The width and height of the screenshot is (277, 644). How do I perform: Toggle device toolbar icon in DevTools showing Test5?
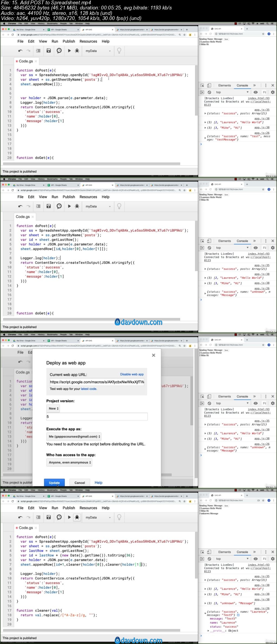(209, 552)
